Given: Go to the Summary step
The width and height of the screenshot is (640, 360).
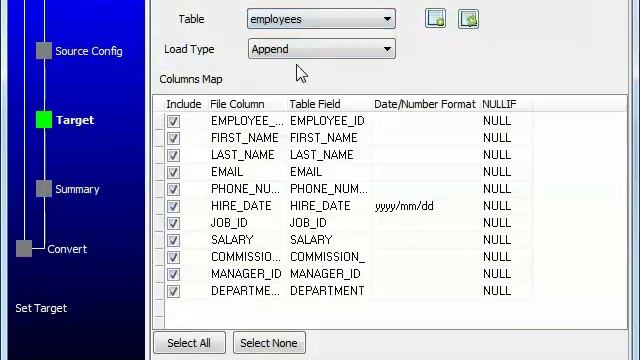Looking at the screenshot, I should 77,189.
